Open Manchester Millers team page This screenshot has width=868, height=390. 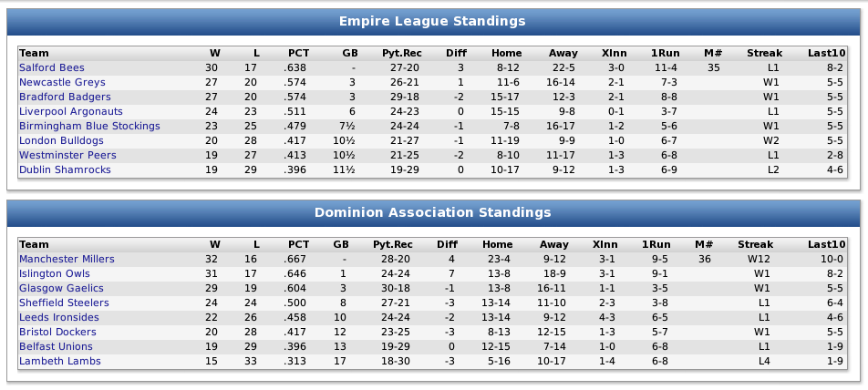tap(67, 259)
